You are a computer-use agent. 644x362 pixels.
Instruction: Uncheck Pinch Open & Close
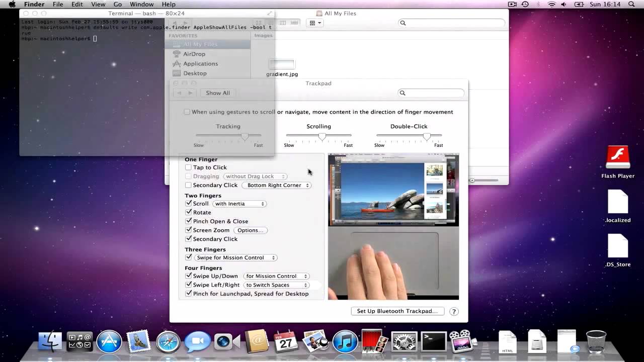click(x=188, y=221)
